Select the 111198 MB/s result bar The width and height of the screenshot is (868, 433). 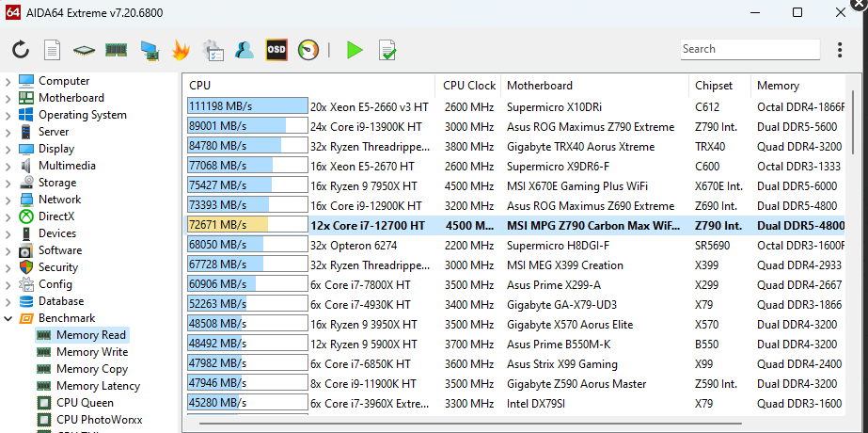(247, 106)
